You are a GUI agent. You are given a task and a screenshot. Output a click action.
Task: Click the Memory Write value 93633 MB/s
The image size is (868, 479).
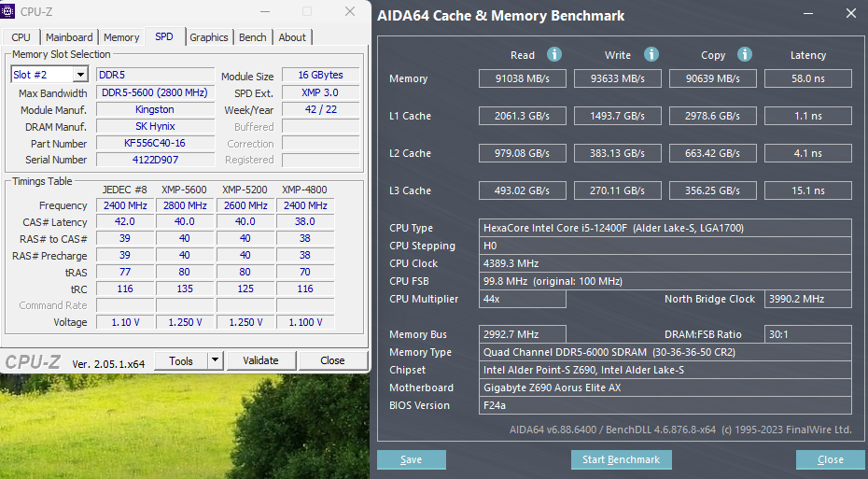(618, 78)
